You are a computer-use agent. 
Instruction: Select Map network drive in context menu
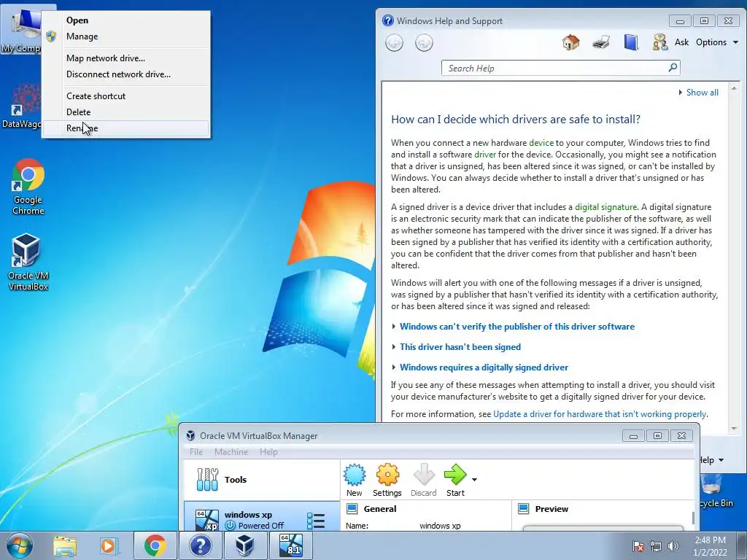[125, 58]
